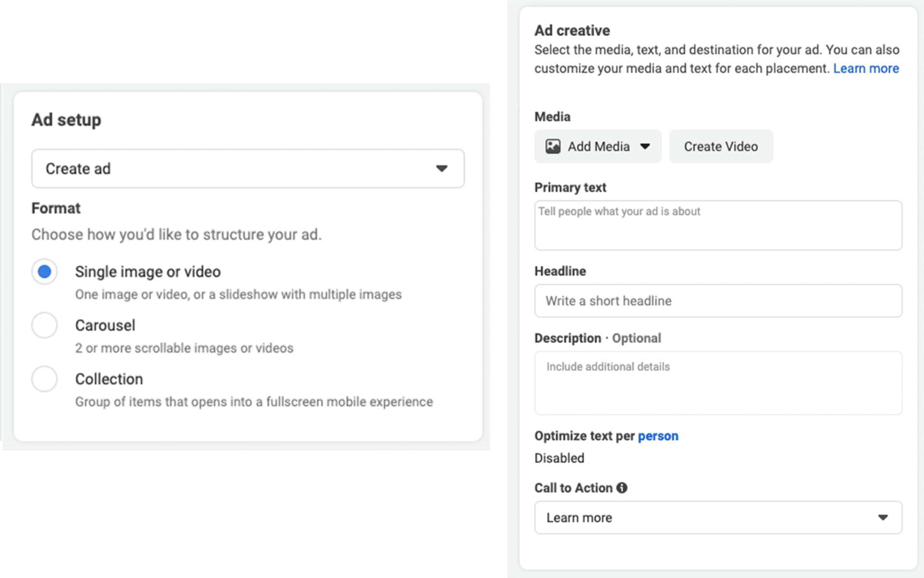The image size is (924, 578).
Task: Expand the Create ad dropdown
Action: 247,169
